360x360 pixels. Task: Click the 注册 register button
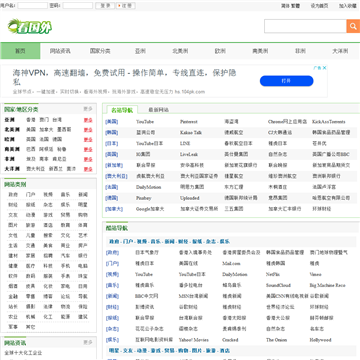126,6
